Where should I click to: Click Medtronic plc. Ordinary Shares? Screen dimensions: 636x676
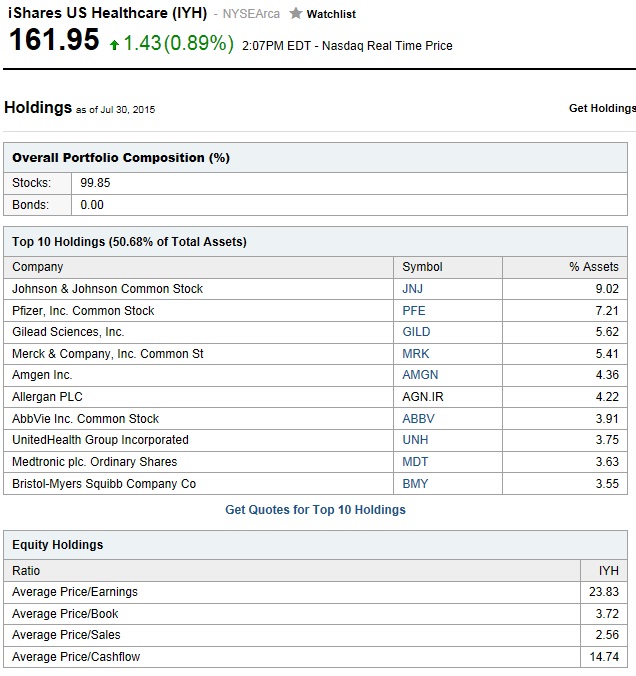(x=94, y=462)
